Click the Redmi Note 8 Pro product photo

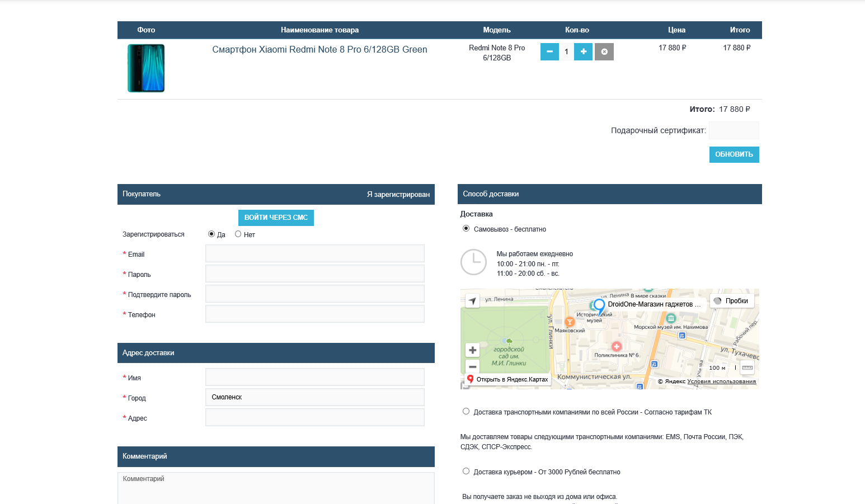click(x=146, y=68)
